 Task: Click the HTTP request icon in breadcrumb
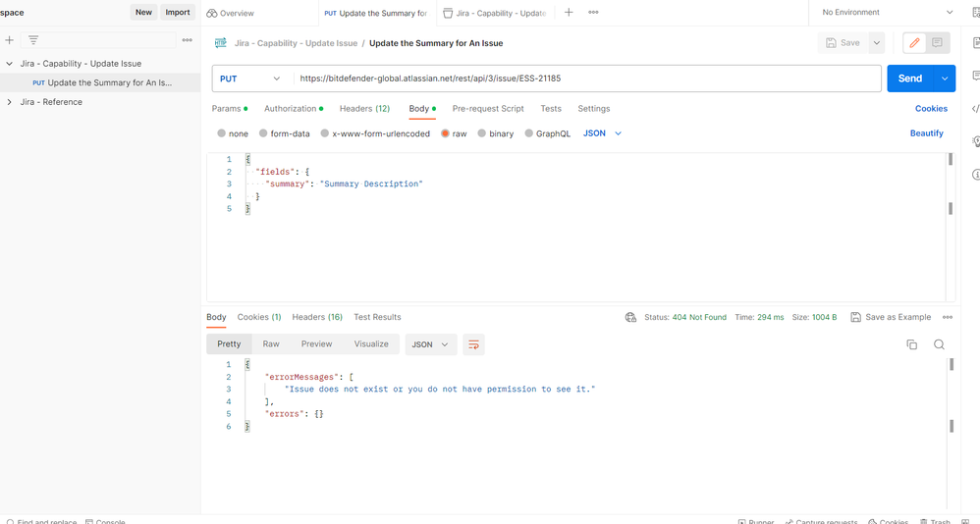(x=221, y=43)
